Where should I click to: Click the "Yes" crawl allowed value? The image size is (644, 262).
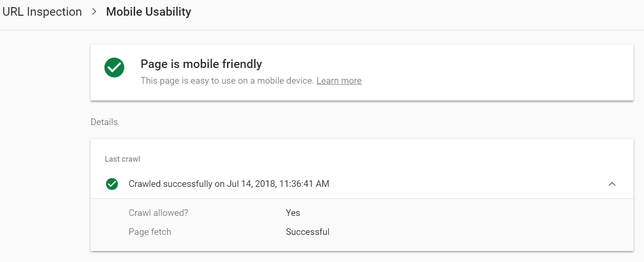tap(293, 213)
